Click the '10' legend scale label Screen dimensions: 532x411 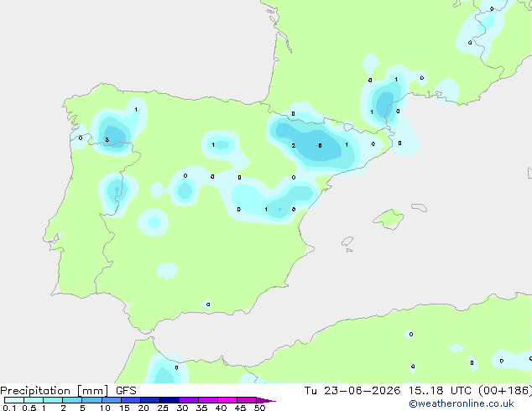(x=105, y=408)
